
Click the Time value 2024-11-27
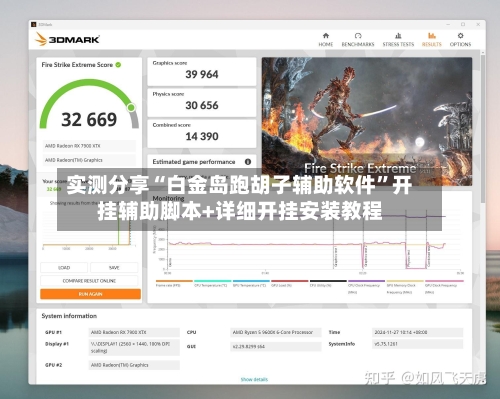(x=417, y=332)
